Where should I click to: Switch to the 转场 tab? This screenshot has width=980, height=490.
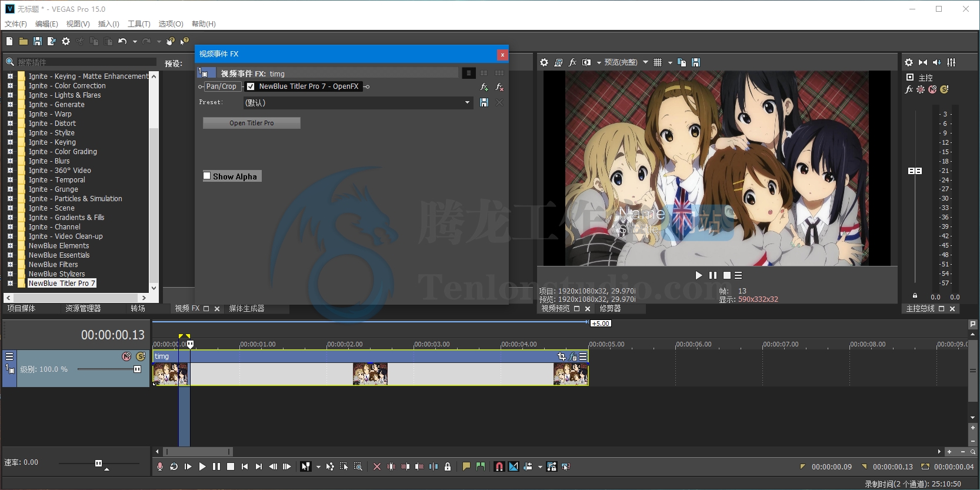click(x=138, y=309)
